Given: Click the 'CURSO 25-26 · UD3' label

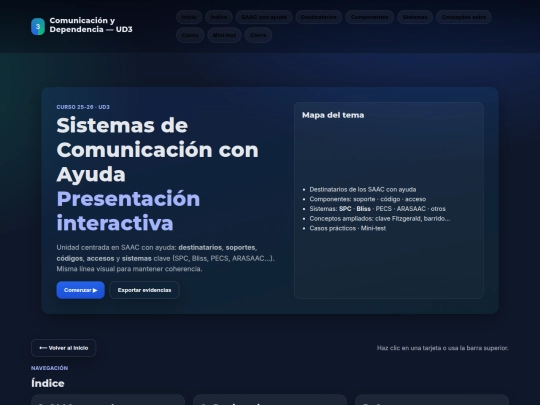Looking at the screenshot, I should click(83, 107).
